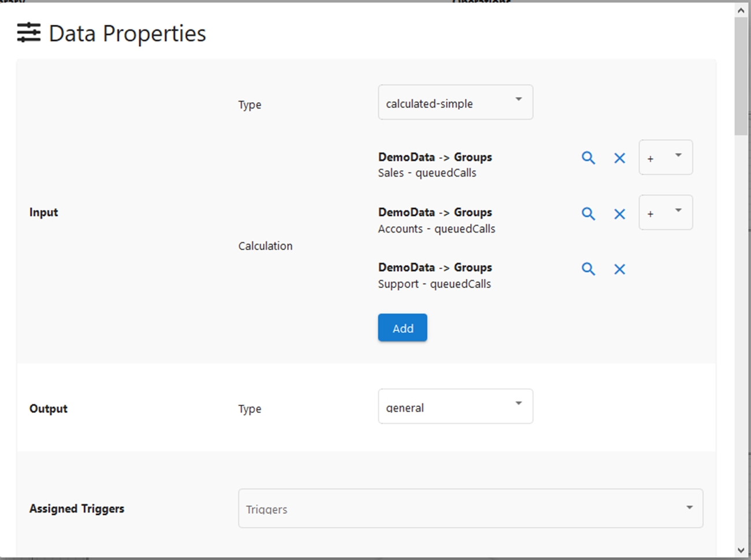Click the vertical scrollbar thumb
This screenshot has width=751, height=560.
(x=741, y=76)
